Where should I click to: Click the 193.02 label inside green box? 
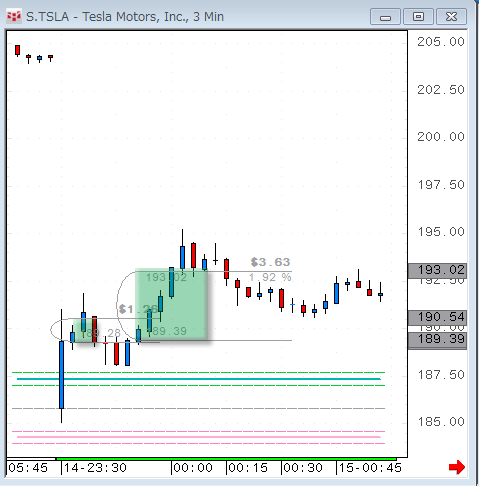(166, 277)
